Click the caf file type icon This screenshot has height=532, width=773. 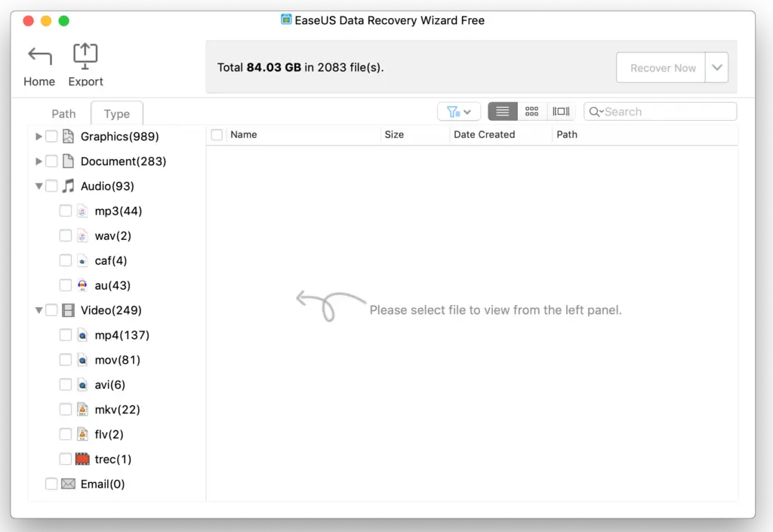[82, 260]
